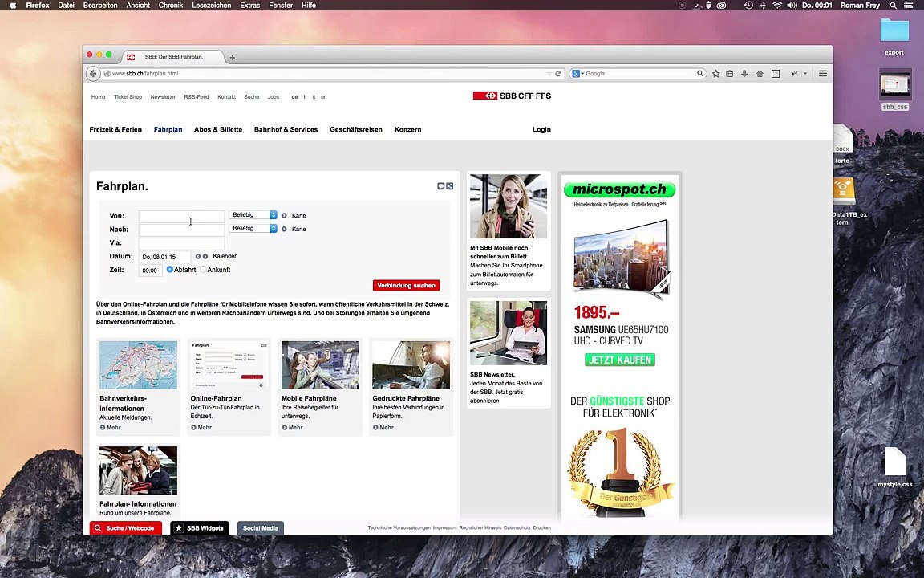The height and width of the screenshot is (578, 924).
Task: Click the Wi-Fi status icon
Action: (x=777, y=6)
